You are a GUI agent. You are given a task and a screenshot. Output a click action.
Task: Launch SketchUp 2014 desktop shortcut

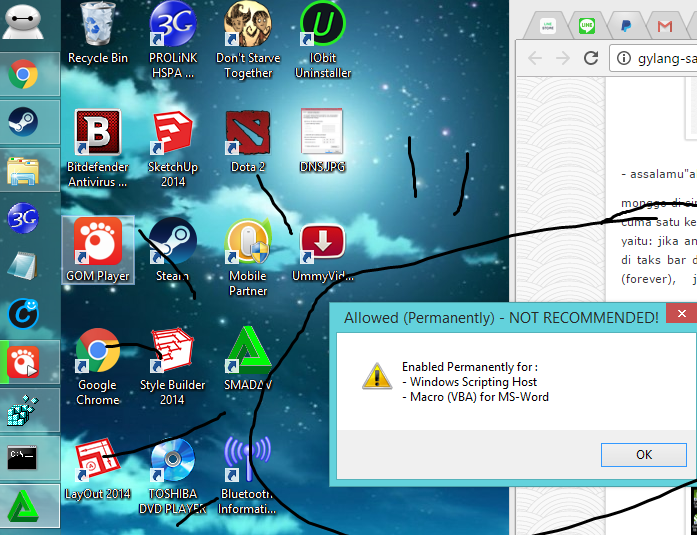coord(172,149)
